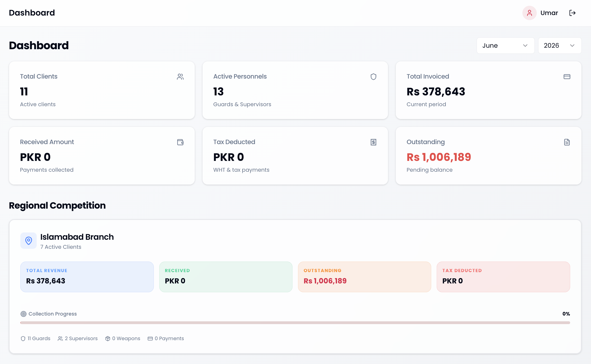
Task: Click the wallet icon on Received Amount card
Action: coord(180,142)
